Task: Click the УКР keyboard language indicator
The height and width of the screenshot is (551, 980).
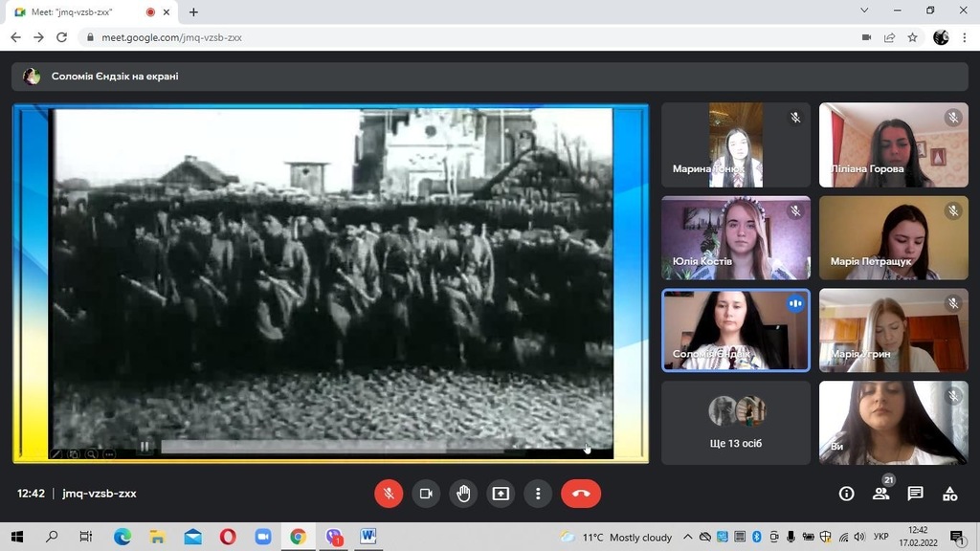Action: (880, 537)
